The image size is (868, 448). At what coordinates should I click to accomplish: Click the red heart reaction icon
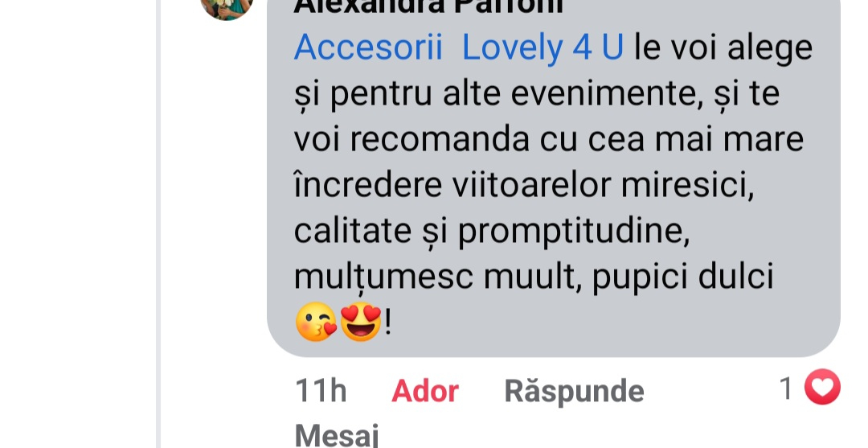822,387
